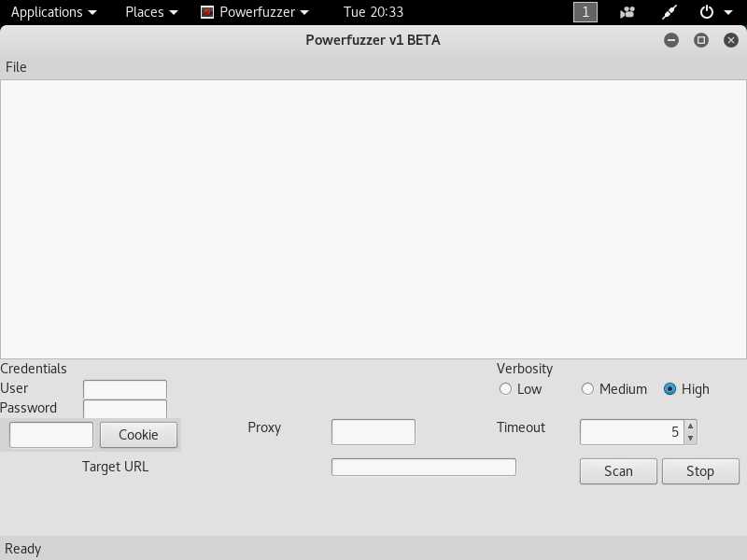Click the power icon in the top bar
Image resolution: width=747 pixels, height=560 pixels.
pos(707,12)
